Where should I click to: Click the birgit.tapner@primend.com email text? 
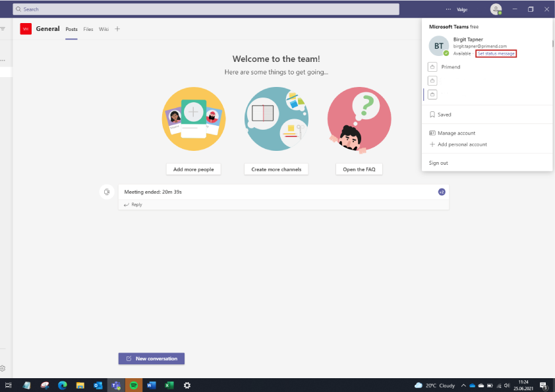coord(480,46)
